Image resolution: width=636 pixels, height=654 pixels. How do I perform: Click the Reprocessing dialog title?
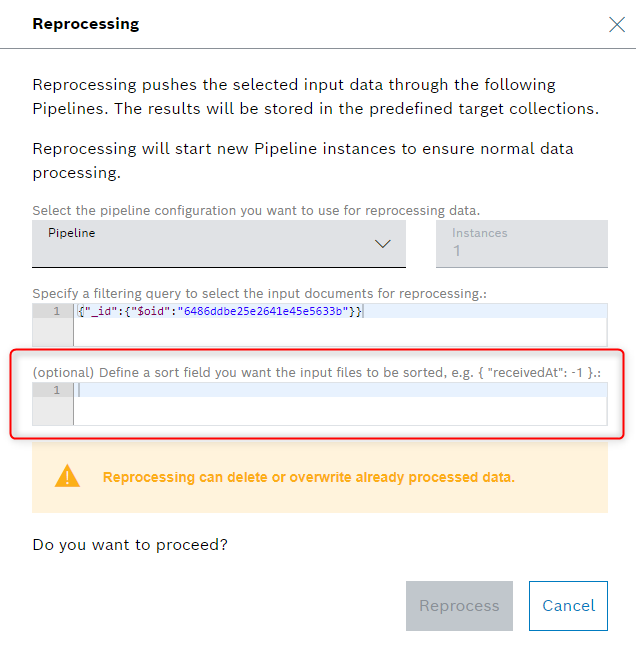coord(86,24)
